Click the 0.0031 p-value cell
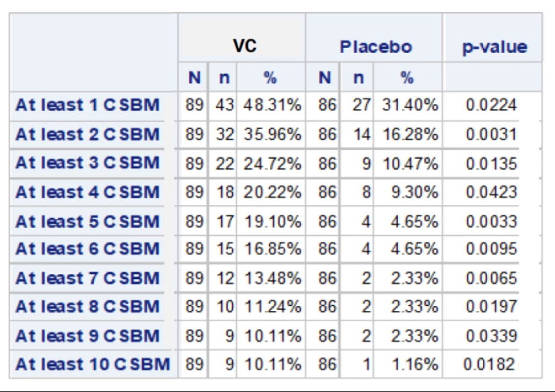This screenshot has width=555, height=392. coord(491,135)
